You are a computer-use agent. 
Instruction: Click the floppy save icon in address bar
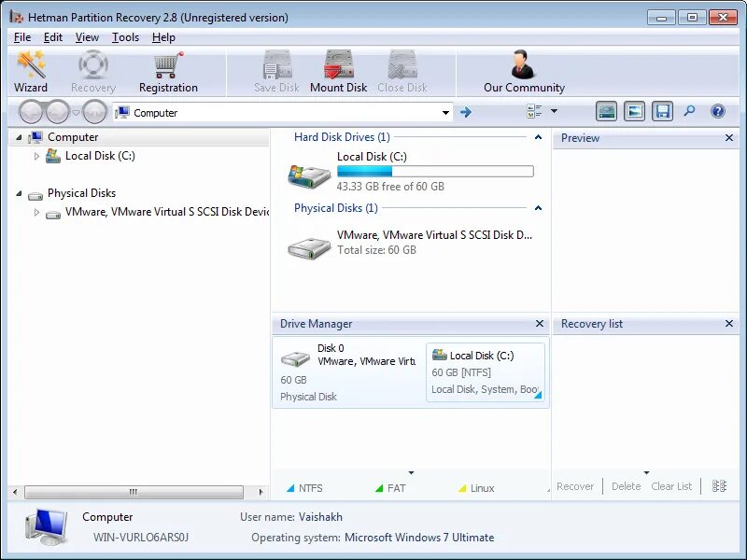662,111
